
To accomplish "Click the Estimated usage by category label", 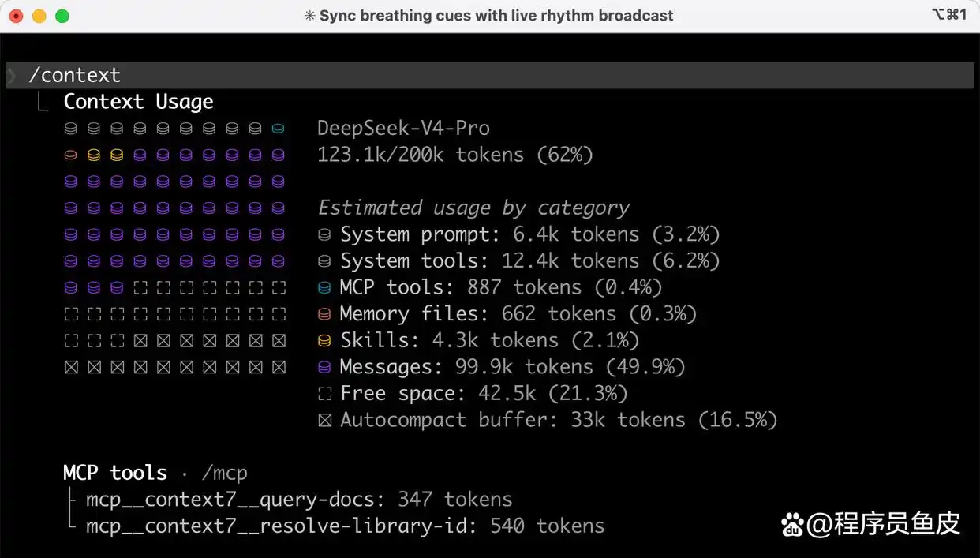I will [473, 208].
